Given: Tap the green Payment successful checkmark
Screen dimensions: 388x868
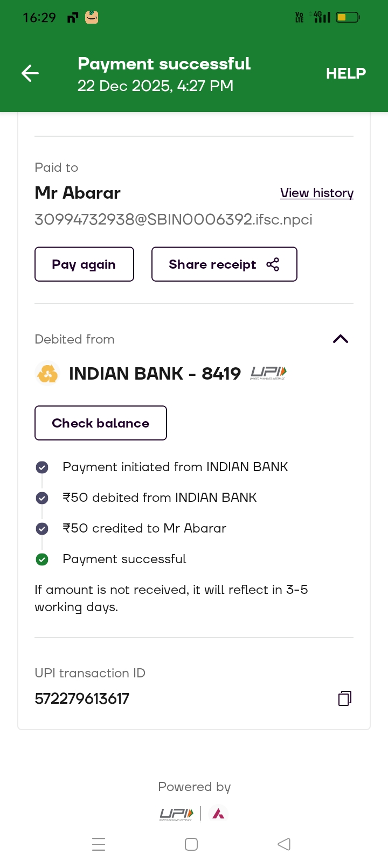Looking at the screenshot, I should click(x=42, y=559).
